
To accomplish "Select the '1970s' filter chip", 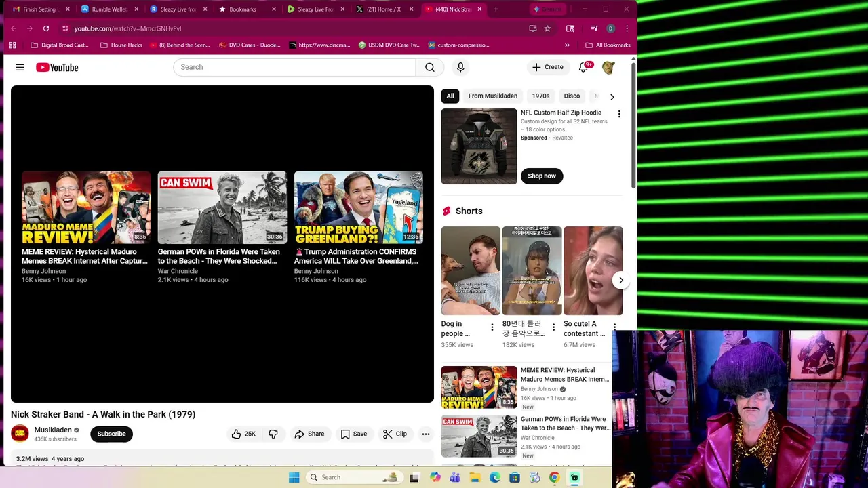I will tap(540, 96).
